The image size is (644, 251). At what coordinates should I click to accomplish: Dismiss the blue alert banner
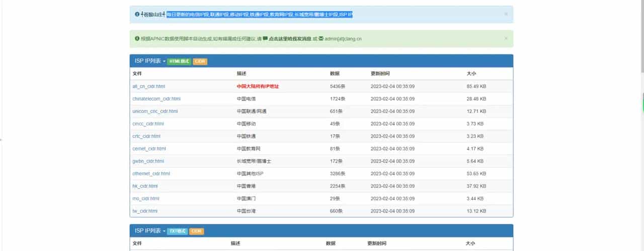(506, 14)
